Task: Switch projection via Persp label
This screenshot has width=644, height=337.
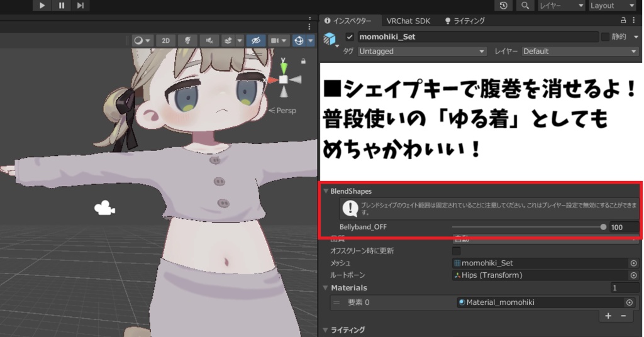Action: [282, 111]
